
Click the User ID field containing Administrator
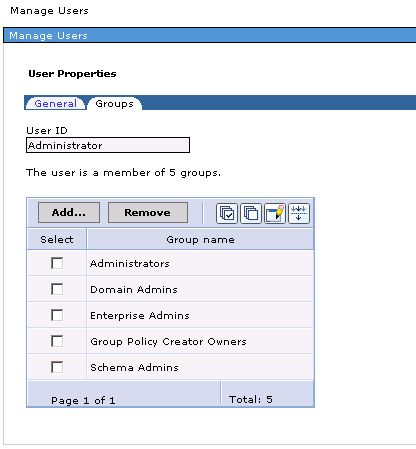coord(108,145)
